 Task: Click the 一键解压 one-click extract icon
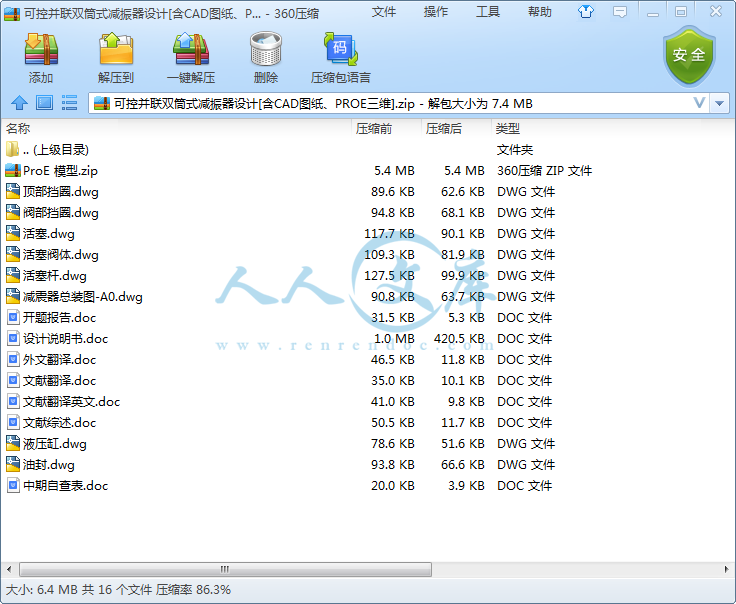[191, 49]
